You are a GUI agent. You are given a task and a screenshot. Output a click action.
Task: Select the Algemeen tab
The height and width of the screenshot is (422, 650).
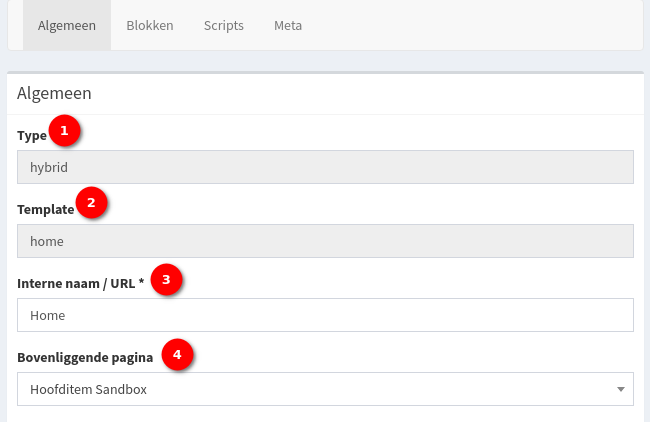tap(67, 26)
